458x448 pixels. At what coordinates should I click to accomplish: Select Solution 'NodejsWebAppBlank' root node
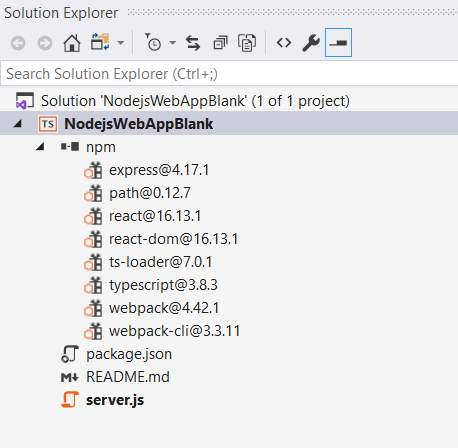point(195,101)
